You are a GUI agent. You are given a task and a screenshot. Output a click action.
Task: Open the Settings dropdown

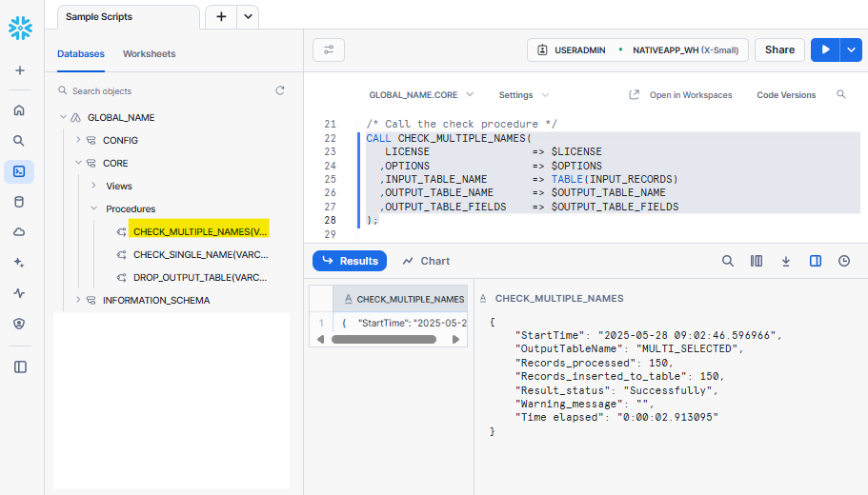pyautogui.click(x=524, y=94)
